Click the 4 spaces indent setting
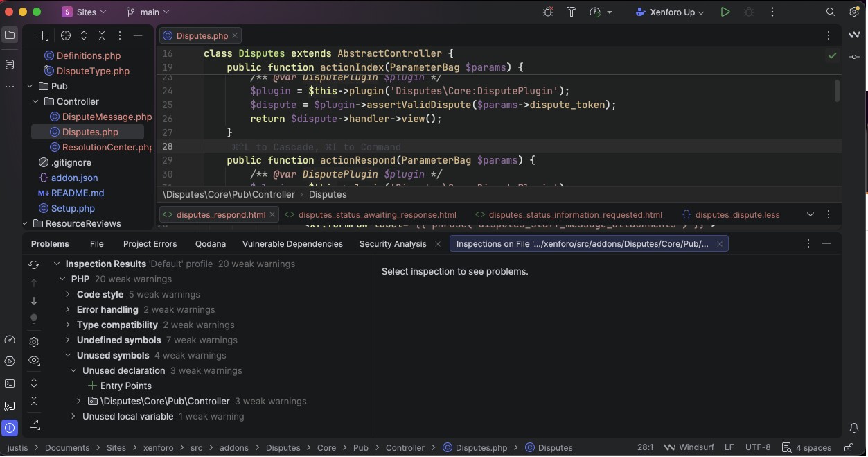Viewport: 868px width, 457px height. [806, 447]
